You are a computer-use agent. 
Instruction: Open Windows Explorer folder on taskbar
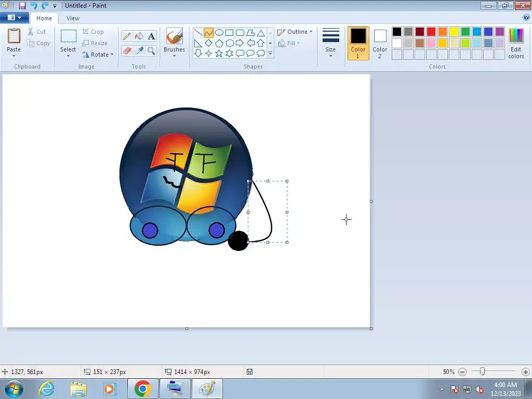click(78, 389)
